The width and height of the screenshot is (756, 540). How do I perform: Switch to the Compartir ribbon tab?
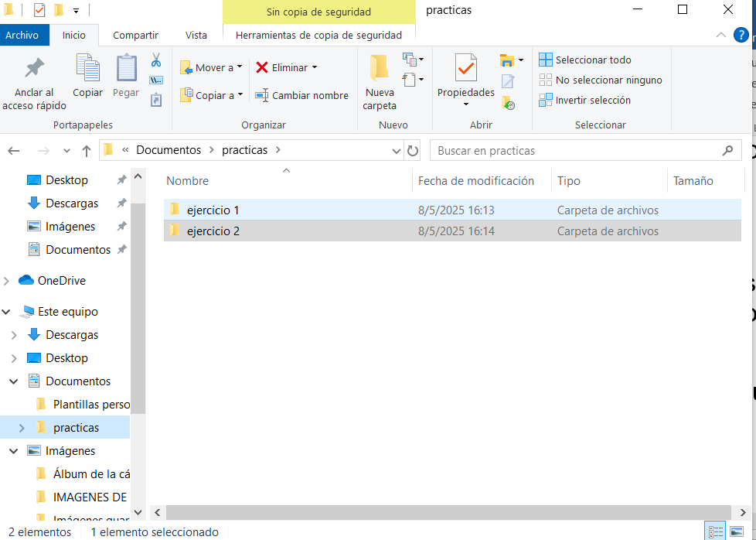[135, 35]
